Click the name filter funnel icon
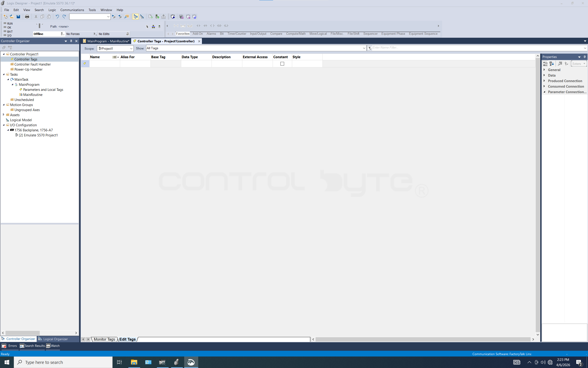The image size is (588, 368). (370, 48)
